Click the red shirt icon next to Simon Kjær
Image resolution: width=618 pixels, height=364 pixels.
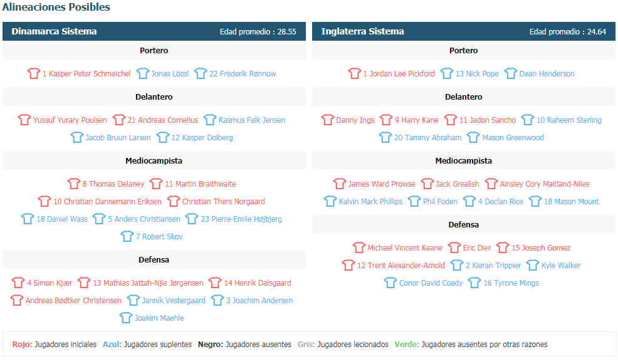[x=18, y=283]
